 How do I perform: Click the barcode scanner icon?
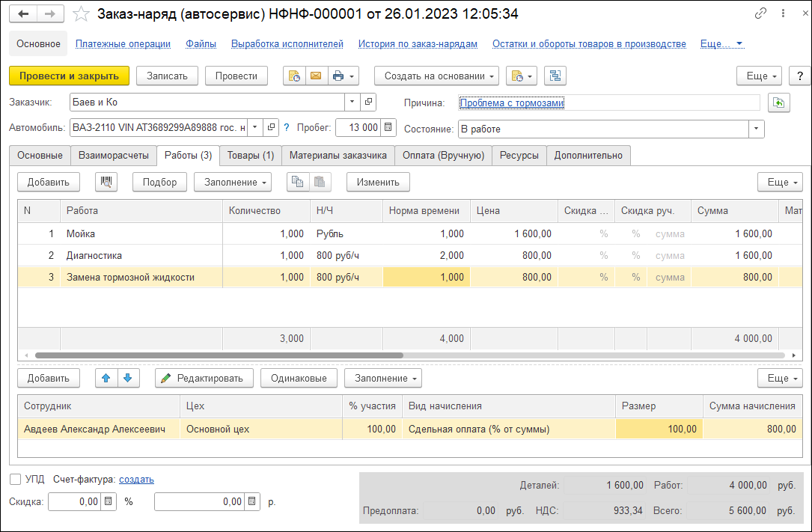106,182
